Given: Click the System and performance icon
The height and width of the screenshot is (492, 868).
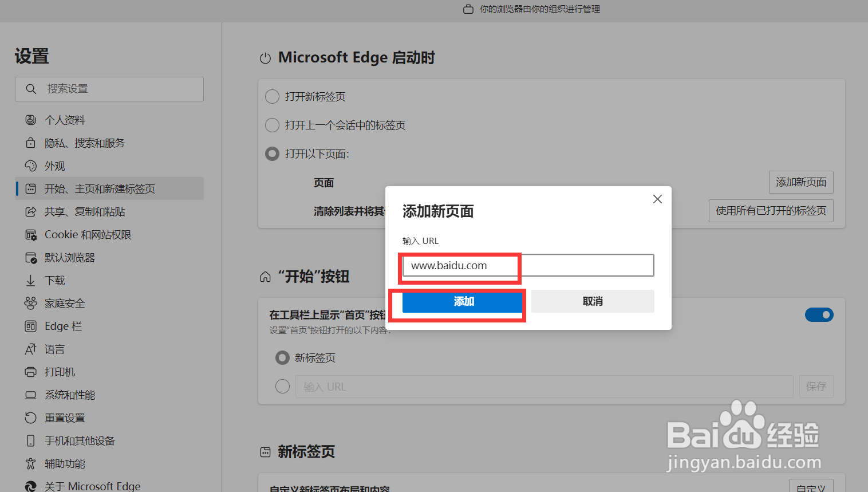Looking at the screenshot, I should (31, 395).
